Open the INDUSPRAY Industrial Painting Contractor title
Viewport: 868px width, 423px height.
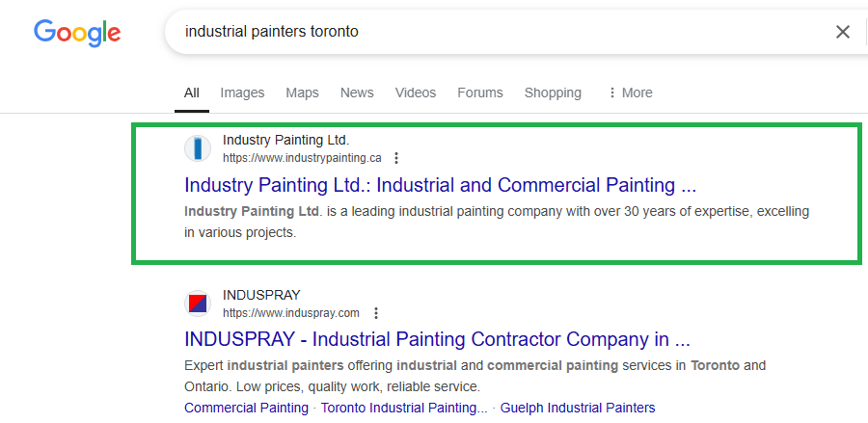437,339
